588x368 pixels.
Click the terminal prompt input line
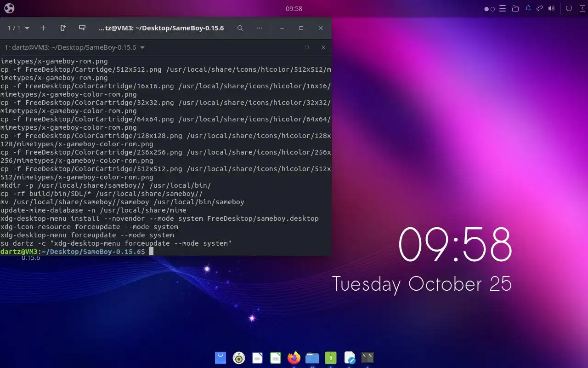tap(166, 252)
